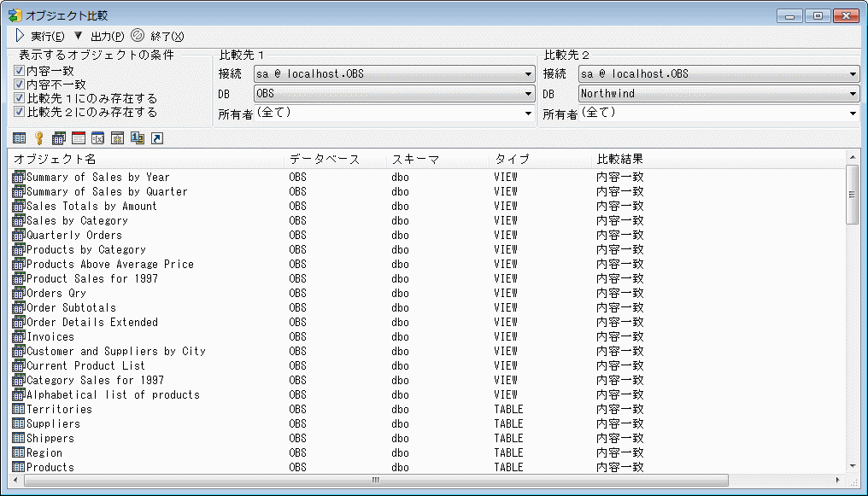The height and width of the screenshot is (496, 868).
Task: Toggle the 内容不一致 checkbox
Action: click(x=20, y=85)
